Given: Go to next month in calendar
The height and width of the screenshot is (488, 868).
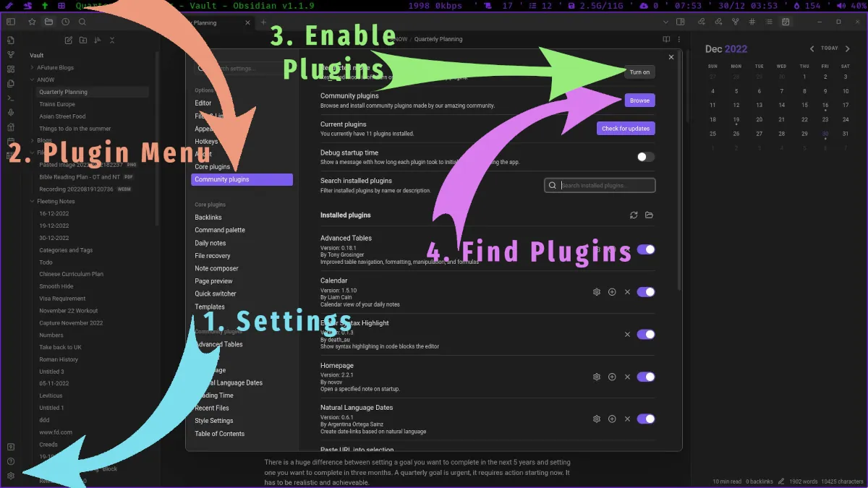Looking at the screenshot, I should coord(848,48).
